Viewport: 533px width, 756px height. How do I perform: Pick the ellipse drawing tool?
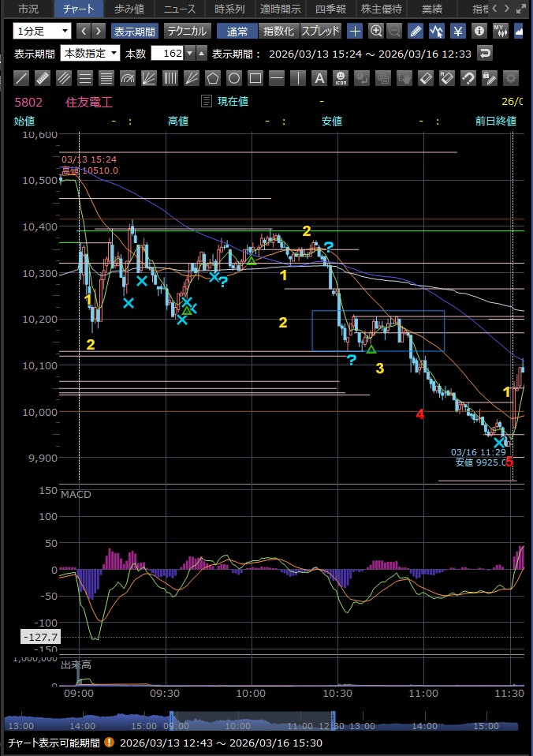pos(233,78)
